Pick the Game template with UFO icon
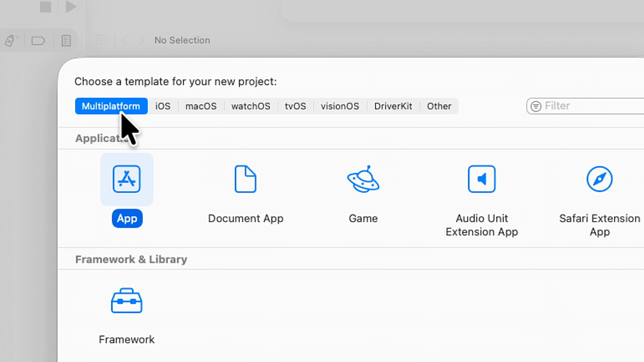 [363, 179]
